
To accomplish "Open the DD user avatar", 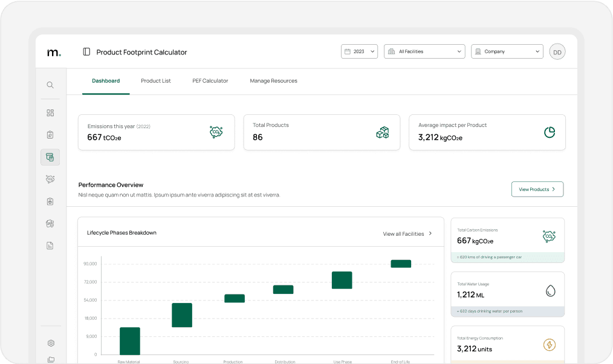I will [557, 52].
